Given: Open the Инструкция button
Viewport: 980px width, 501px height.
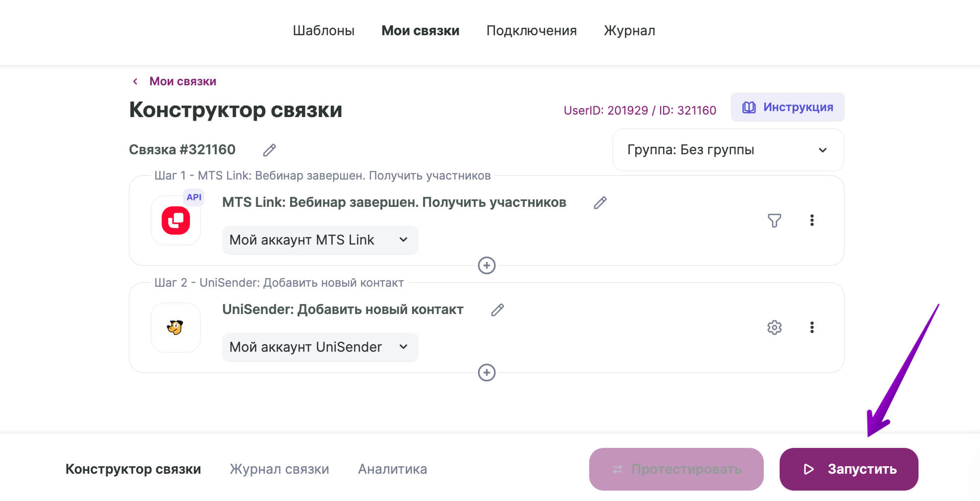Looking at the screenshot, I should click(x=788, y=107).
